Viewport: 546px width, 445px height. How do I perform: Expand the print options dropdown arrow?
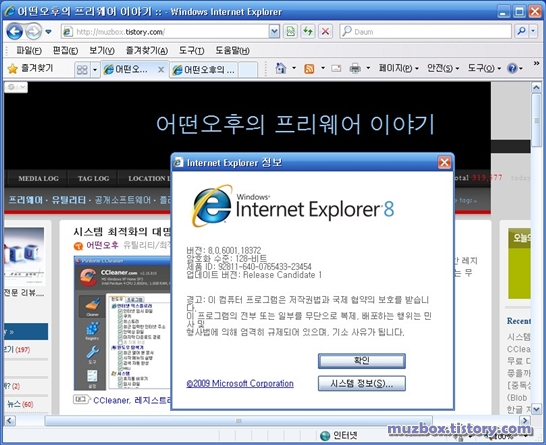click(x=368, y=68)
